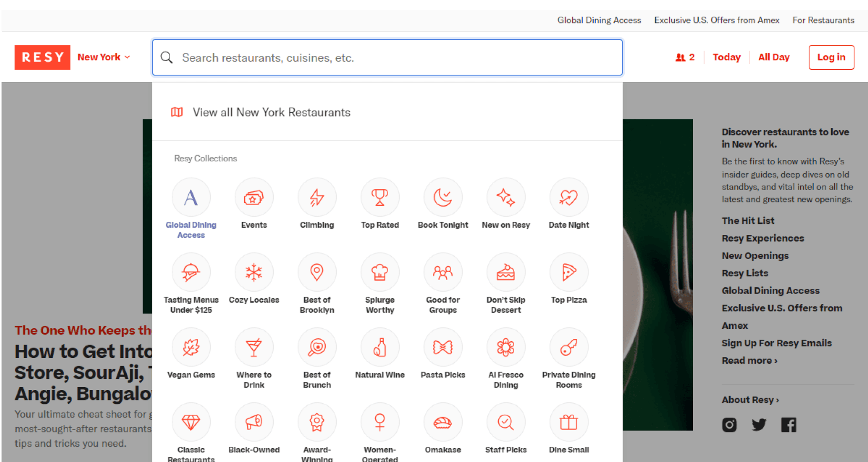Click the RESY logo

click(x=42, y=57)
